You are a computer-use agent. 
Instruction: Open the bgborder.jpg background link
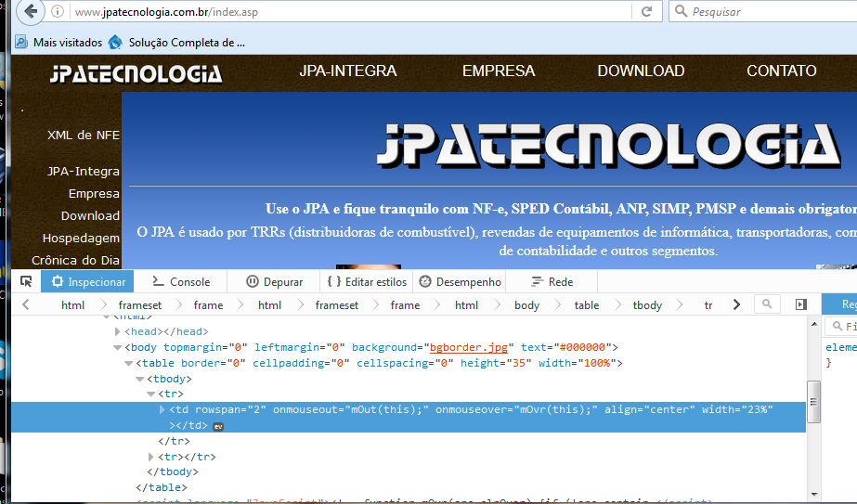468,347
